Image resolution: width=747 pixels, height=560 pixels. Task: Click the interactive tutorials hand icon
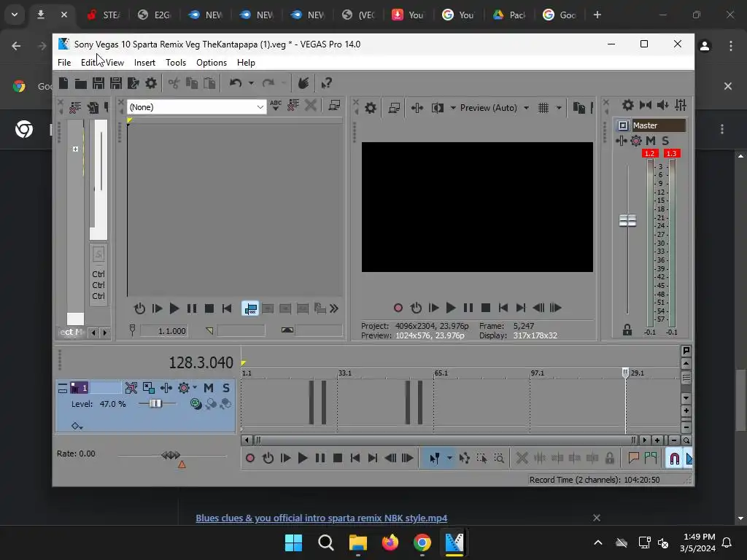303,83
